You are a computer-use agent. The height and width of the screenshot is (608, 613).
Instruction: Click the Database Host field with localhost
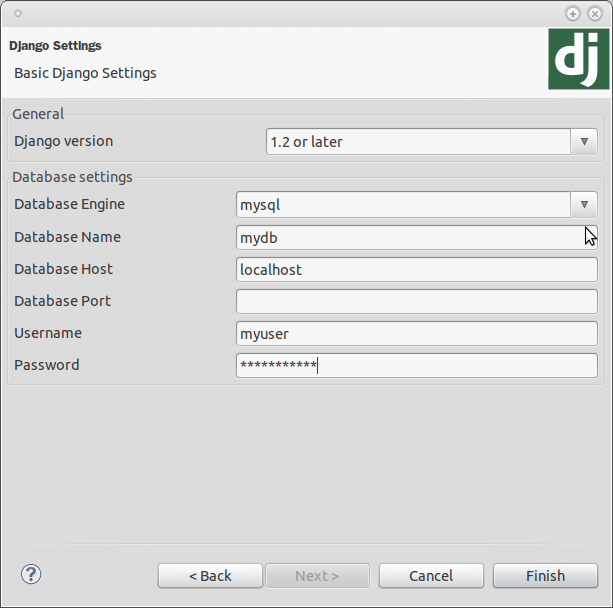tap(417, 269)
